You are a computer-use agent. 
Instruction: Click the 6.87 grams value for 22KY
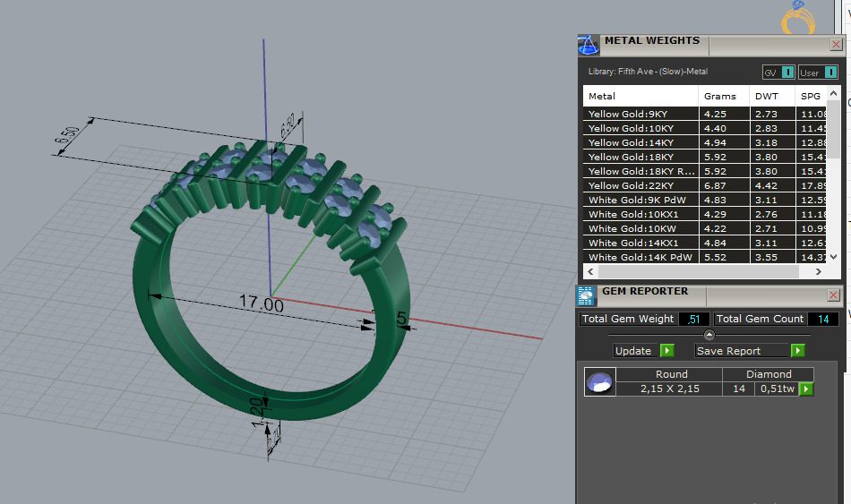point(715,185)
